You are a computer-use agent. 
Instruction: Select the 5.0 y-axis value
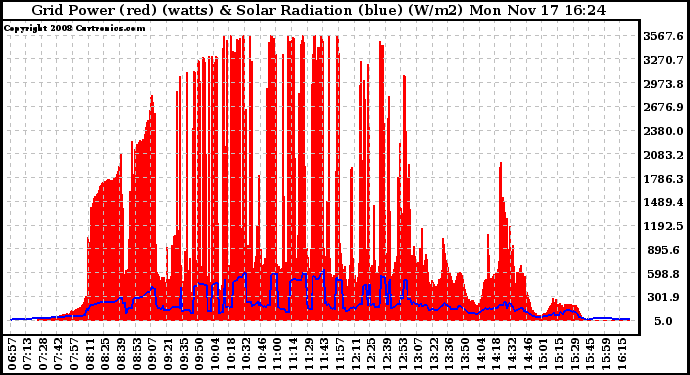(x=663, y=321)
